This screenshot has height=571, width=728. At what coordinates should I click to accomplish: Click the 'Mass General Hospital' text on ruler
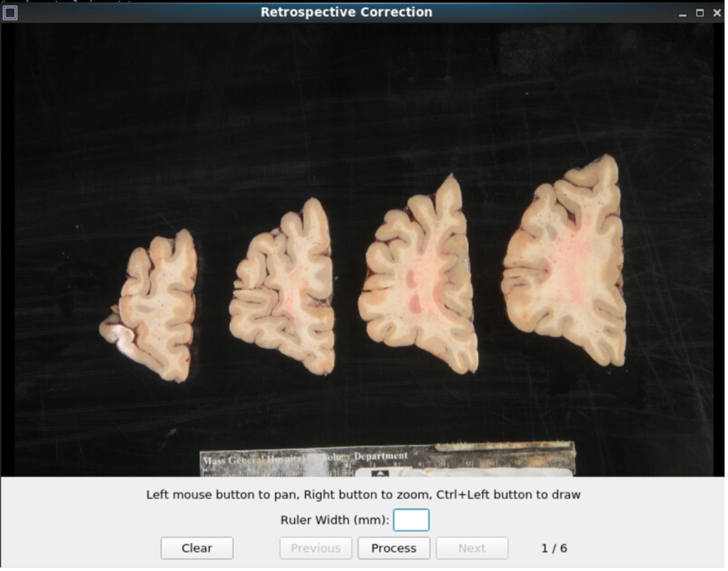249,458
